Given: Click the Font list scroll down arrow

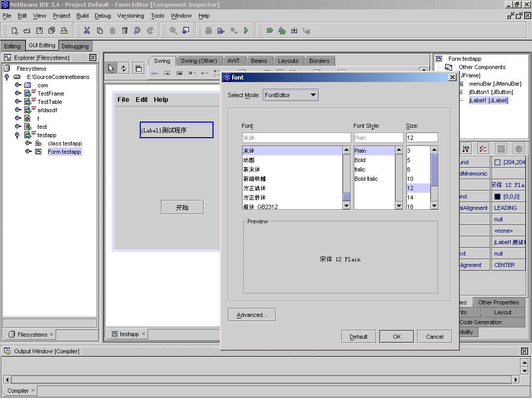Looking at the screenshot, I should (x=347, y=206).
